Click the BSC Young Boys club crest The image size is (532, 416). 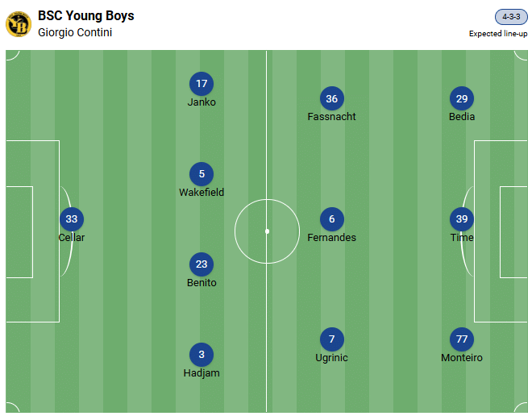coord(18,23)
